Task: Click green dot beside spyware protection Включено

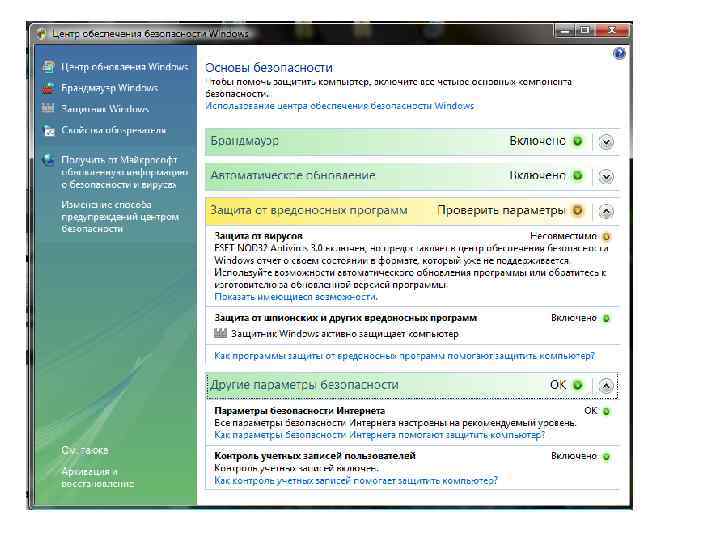Action: [606, 318]
